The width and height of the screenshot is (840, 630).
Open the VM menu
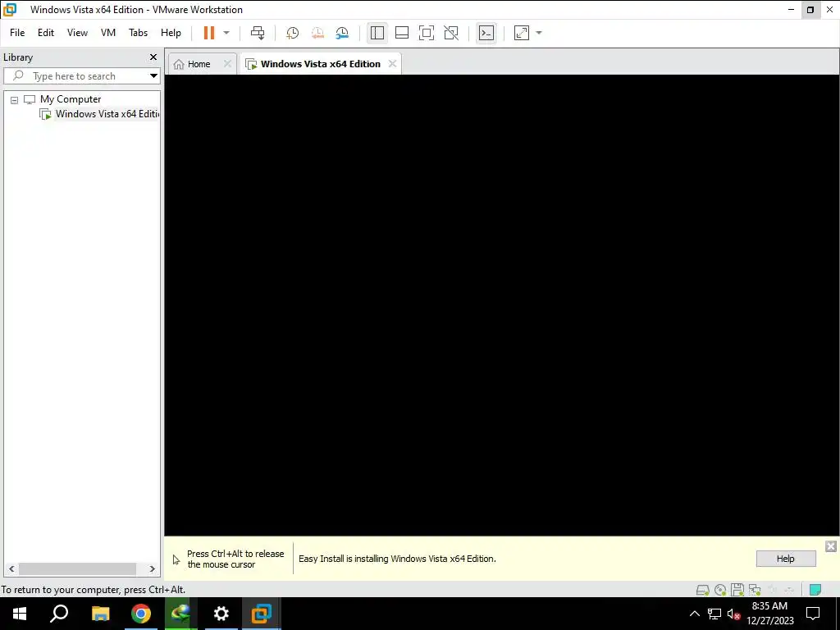(108, 33)
